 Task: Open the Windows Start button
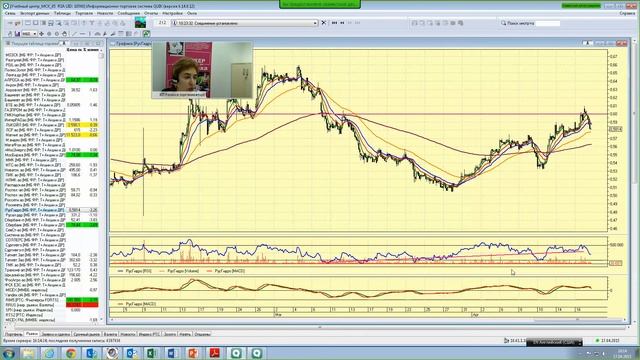pyautogui.click(x=8, y=353)
